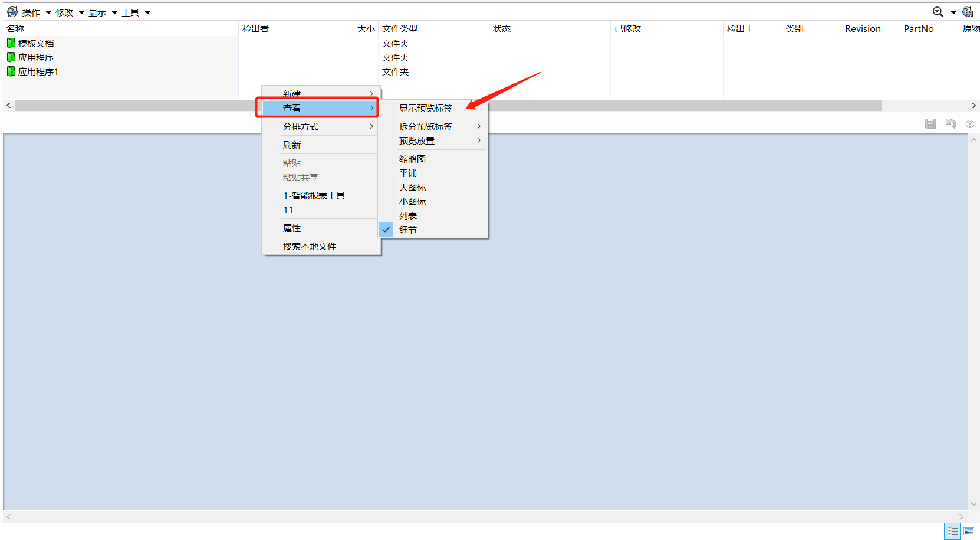Select the 模板文档 item in the file list
980x540 pixels.
(x=35, y=42)
